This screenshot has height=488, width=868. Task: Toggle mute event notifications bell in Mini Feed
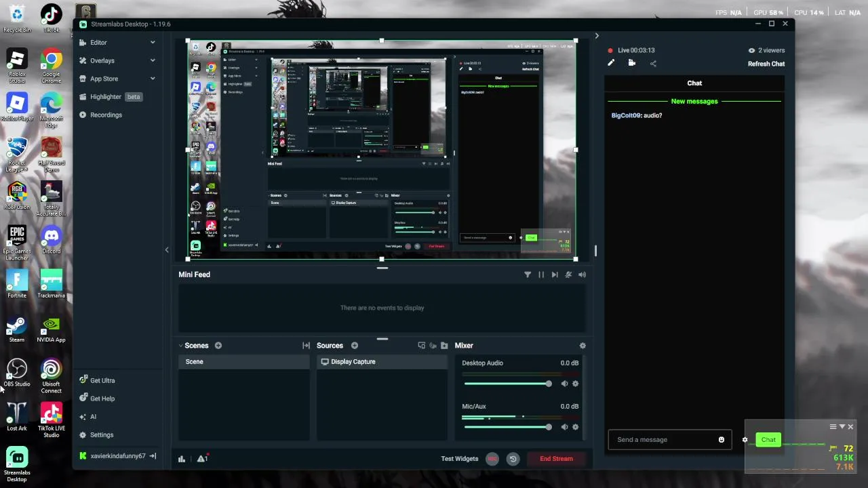coord(568,274)
